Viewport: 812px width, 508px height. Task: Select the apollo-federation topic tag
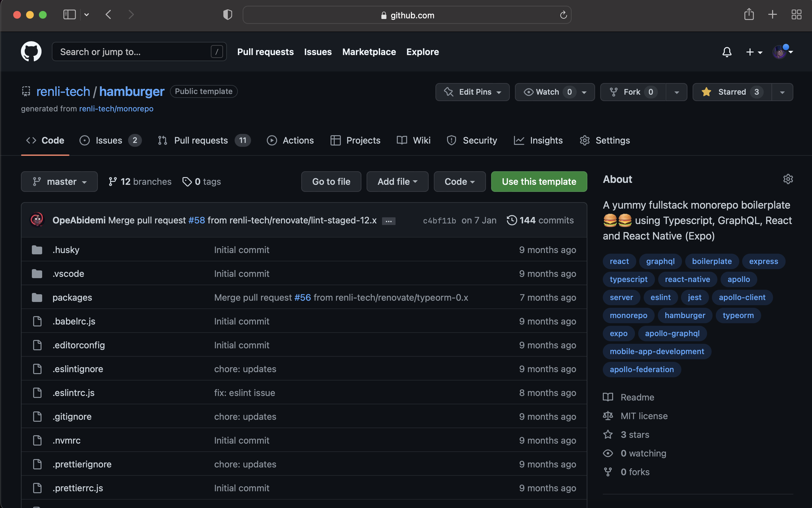click(642, 369)
